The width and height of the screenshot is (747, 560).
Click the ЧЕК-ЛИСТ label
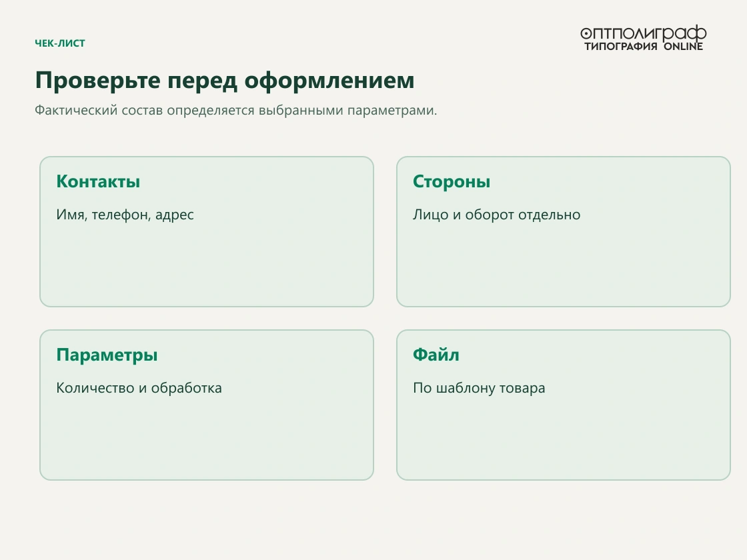(x=60, y=43)
